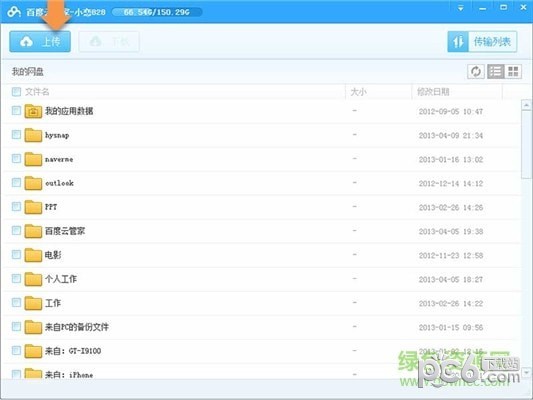Open the title bar dropdown menu arrow
533x400 pixels.
tap(461, 8)
